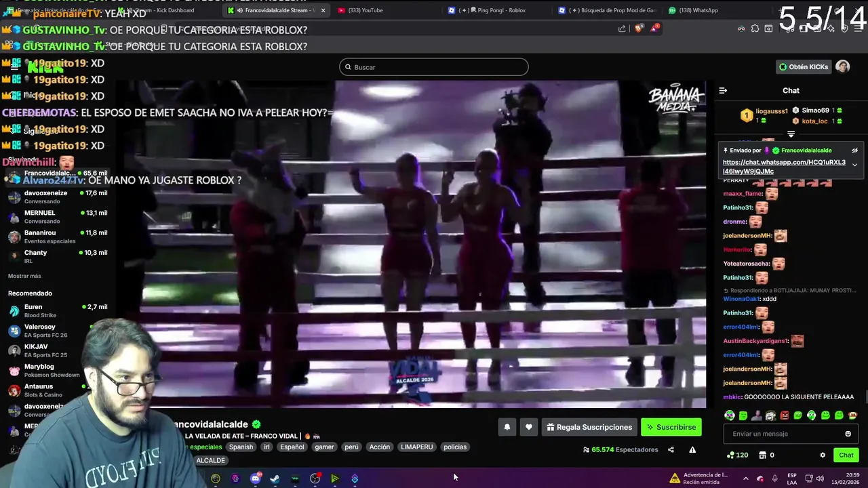Click the Regala Suscripciones button

click(x=589, y=427)
